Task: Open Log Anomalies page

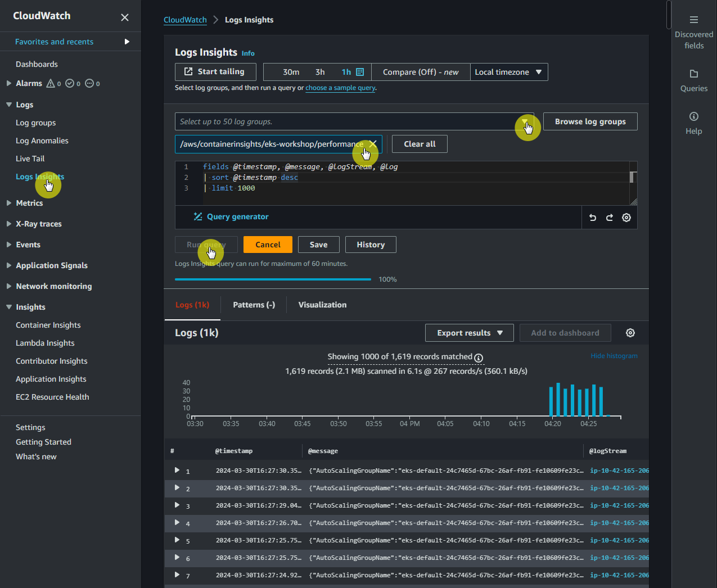Action: coord(42,141)
